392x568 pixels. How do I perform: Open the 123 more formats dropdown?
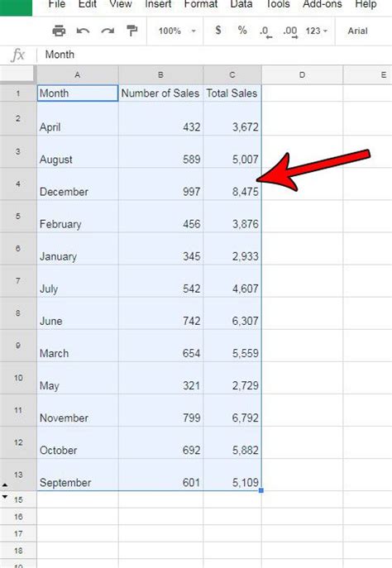coord(316,31)
